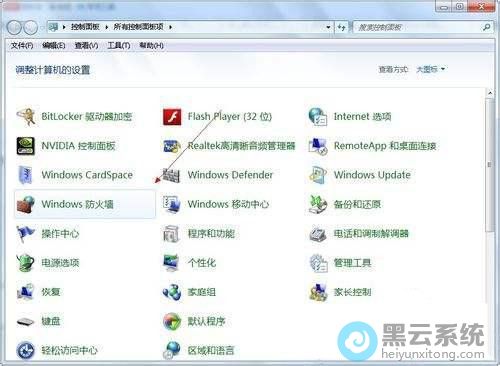This screenshot has width=500, height=366.
Task: Open the Windows CardSpace icon
Action: [x=26, y=175]
